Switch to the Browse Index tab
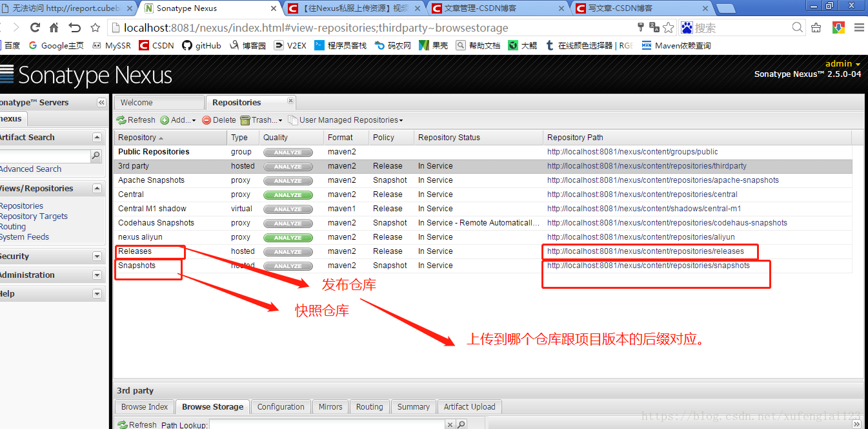Viewport: 868px width, 429px height. [x=145, y=407]
